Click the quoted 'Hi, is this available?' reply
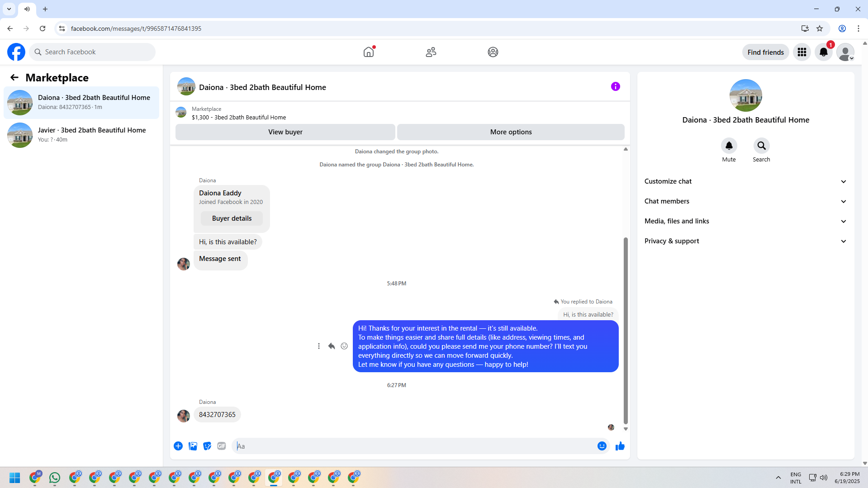The width and height of the screenshot is (868, 488). click(x=588, y=314)
